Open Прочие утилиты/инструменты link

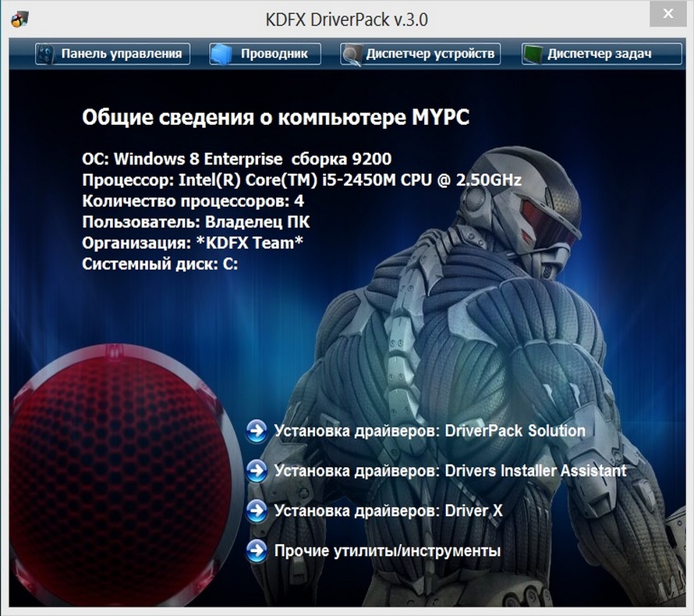tap(388, 551)
